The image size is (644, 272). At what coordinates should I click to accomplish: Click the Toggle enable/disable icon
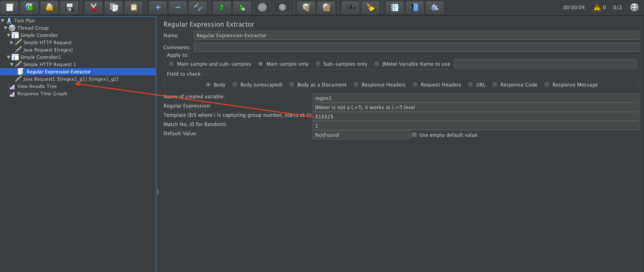198,7
